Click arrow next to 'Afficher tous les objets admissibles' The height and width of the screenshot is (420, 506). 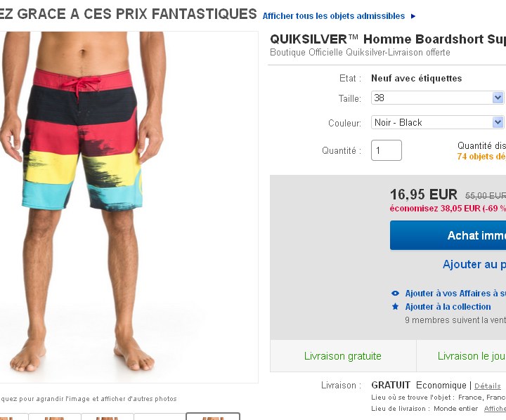click(x=413, y=16)
